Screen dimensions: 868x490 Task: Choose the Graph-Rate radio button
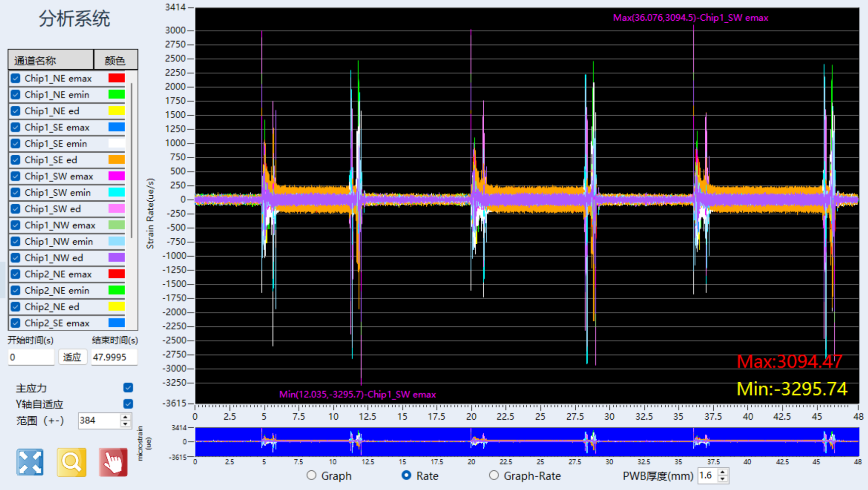[x=494, y=475]
